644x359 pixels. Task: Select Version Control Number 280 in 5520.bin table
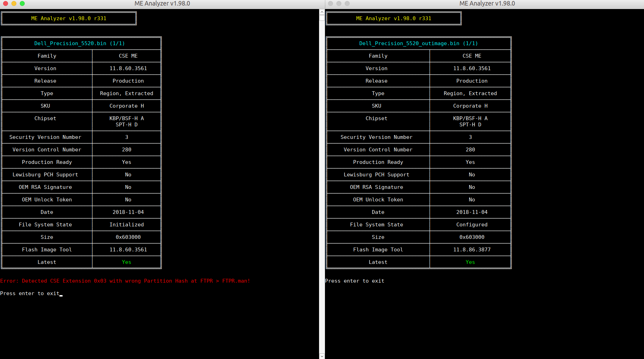click(127, 150)
